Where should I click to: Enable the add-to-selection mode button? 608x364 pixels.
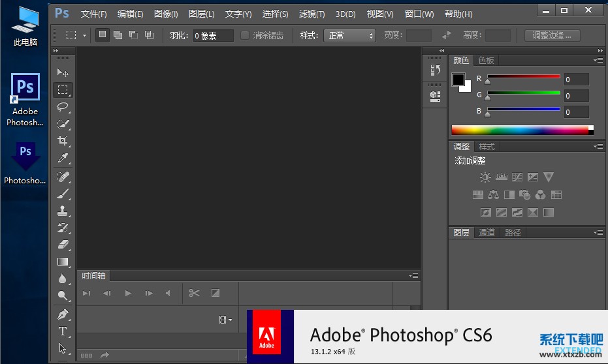point(118,35)
